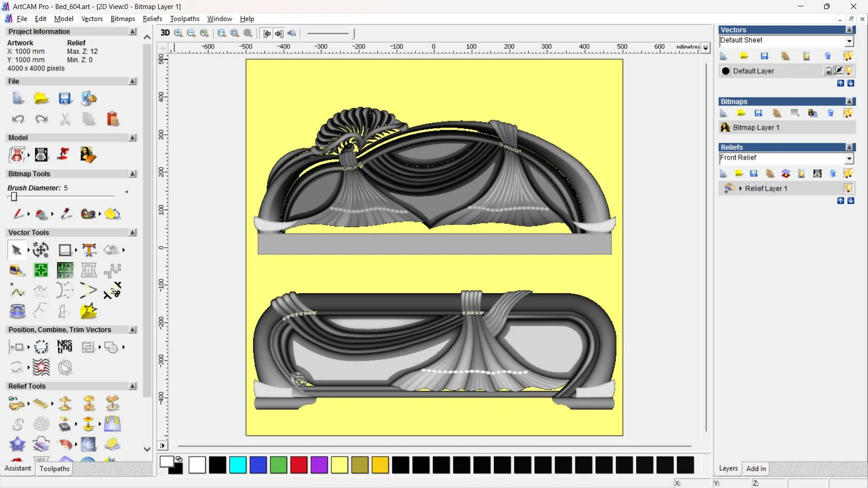
Task: Open the Default Sheet dropdown
Action: pyautogui.click(x=849, y=41)
